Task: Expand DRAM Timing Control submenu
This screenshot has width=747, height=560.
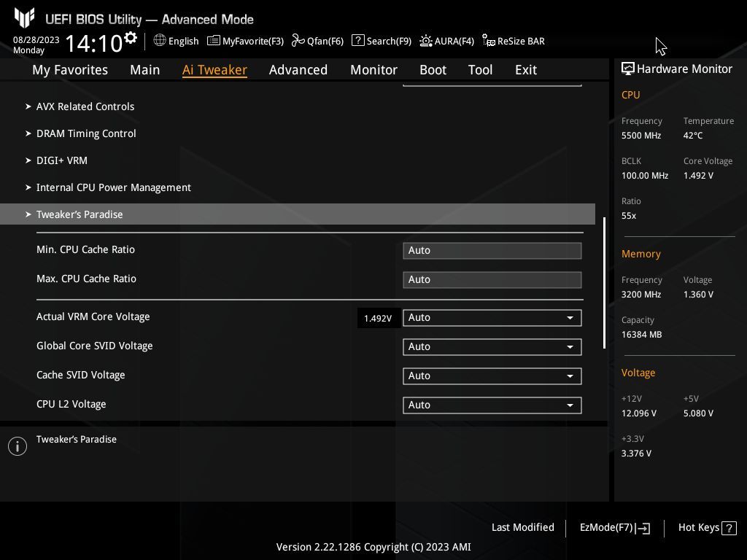Action: (x=86, y=133)
